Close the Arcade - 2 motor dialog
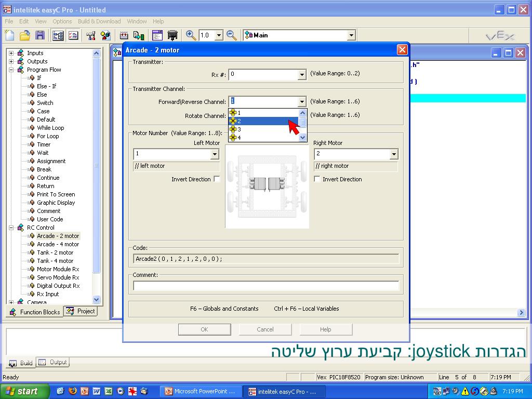The image size is (532, 399). coord(402,50)
